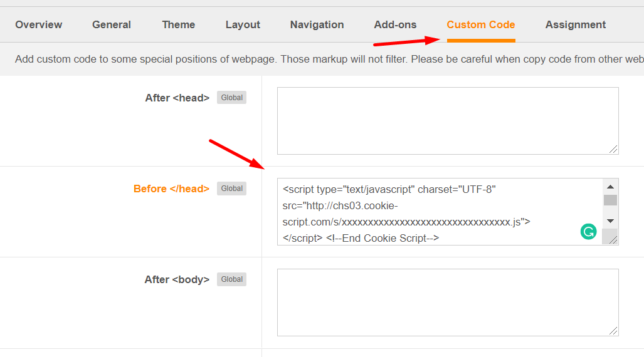Select the Navigation tab
This screenshot has width=644, height=357.
(x=317, y=24)
